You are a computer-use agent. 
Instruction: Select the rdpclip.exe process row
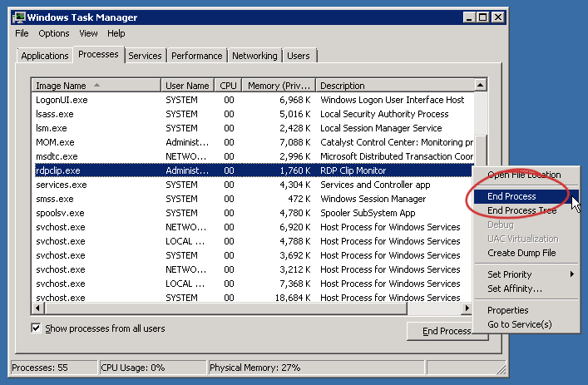click(253, 170)
